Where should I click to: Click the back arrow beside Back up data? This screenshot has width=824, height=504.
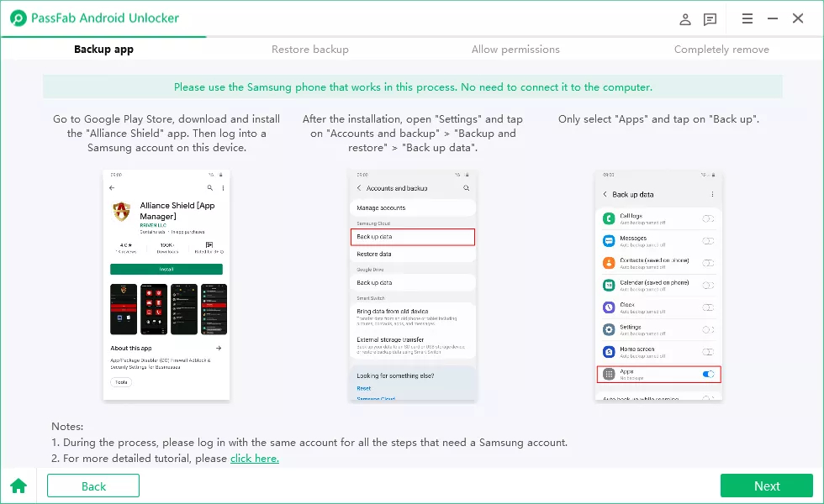point(605,192)
